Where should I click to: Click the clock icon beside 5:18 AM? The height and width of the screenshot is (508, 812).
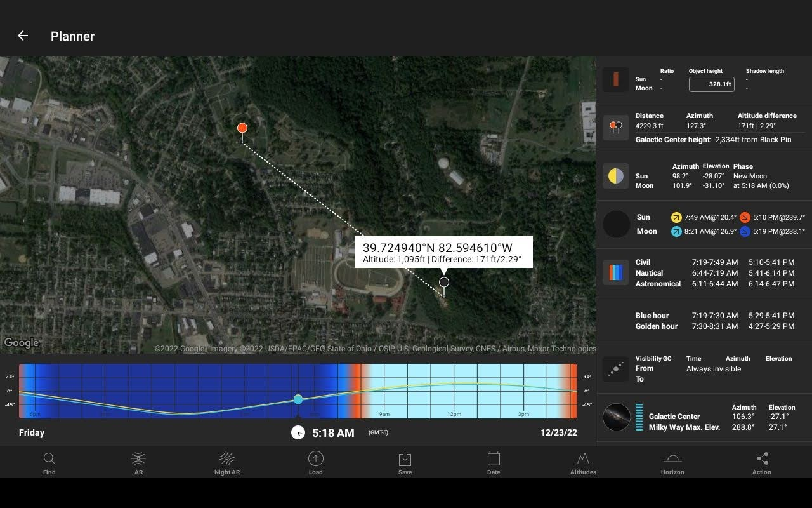[x=298, y=432]
